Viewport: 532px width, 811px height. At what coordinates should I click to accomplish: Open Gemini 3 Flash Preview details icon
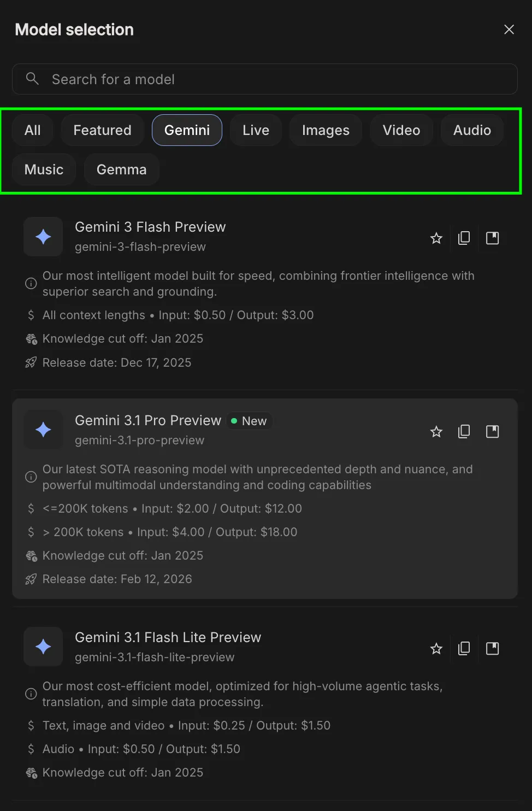tap(493, 238)
